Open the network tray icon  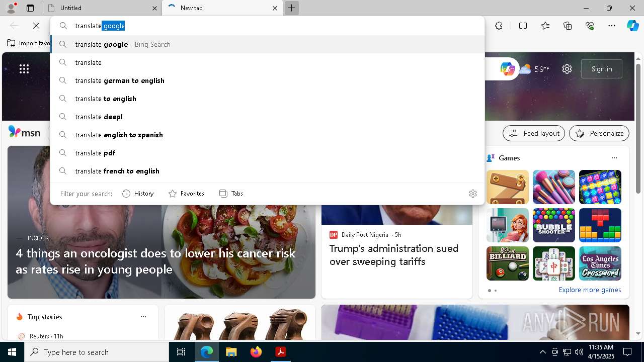tap(567, 352)
